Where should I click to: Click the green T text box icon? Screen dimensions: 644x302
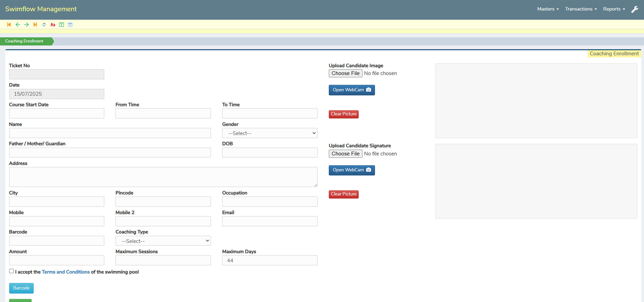61,24
